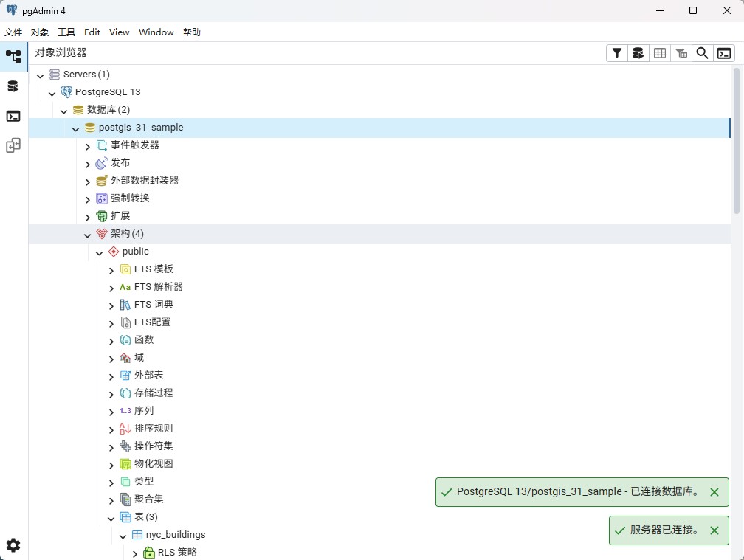Collapse the nyc_buildings table node
The height and width of the screenshot is (560, 744).
(123, 536)
